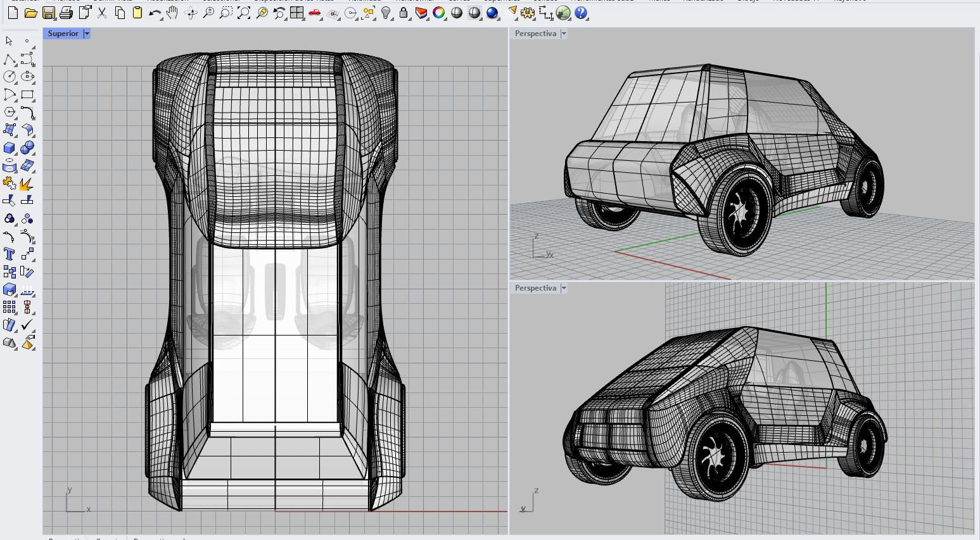Click the Shaded viewport sphere icon

point(457,13)
